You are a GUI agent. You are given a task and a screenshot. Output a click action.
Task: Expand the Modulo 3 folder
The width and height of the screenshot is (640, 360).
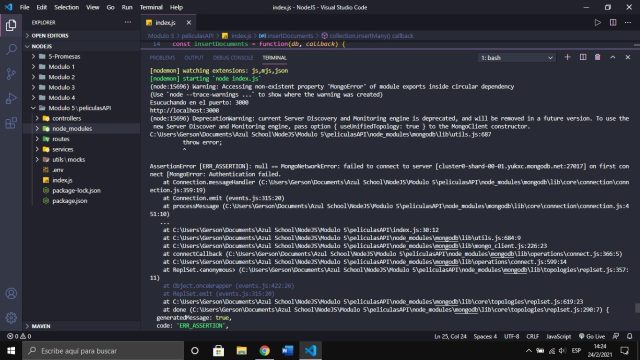pyautogui.click(x=82, y=87)
